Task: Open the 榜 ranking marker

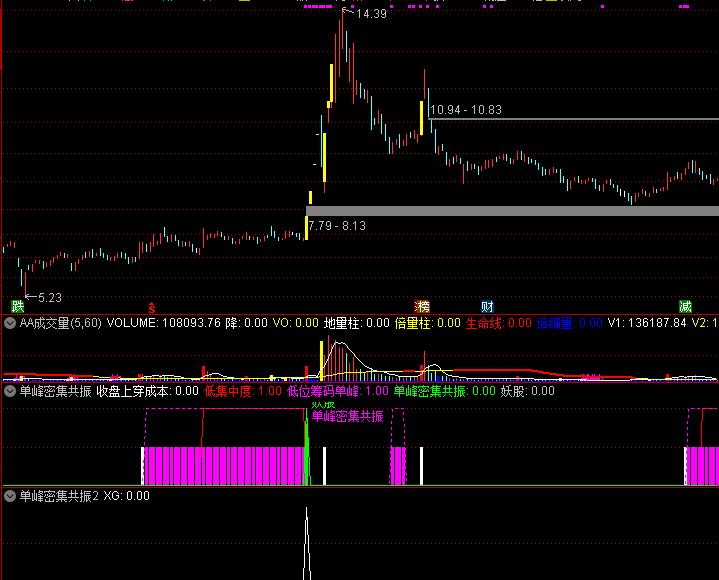Action: coord(422,306)
